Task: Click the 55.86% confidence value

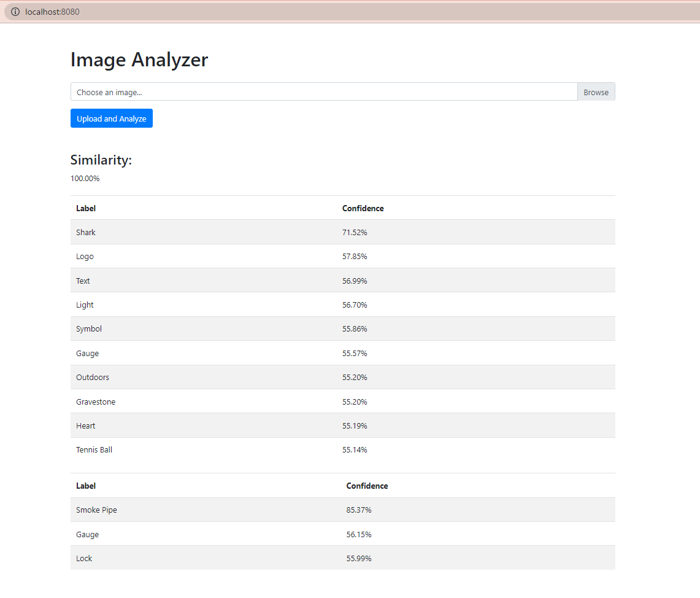Action: [355, 328]
